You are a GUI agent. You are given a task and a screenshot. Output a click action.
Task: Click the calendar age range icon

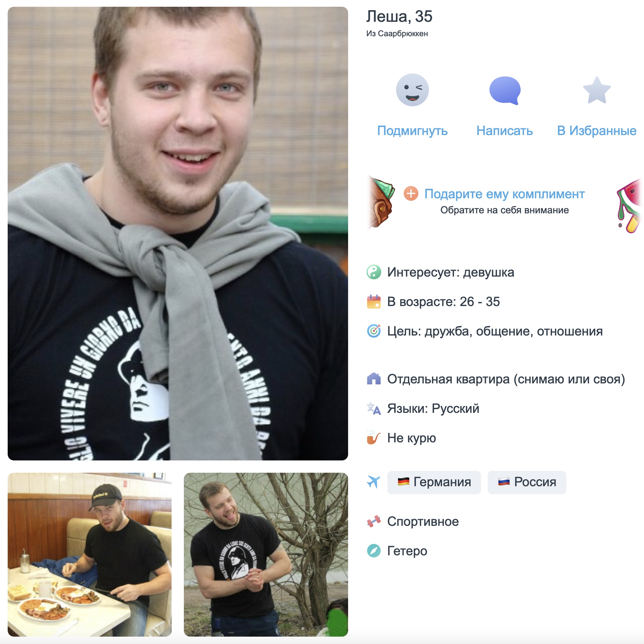pos(374,302)
